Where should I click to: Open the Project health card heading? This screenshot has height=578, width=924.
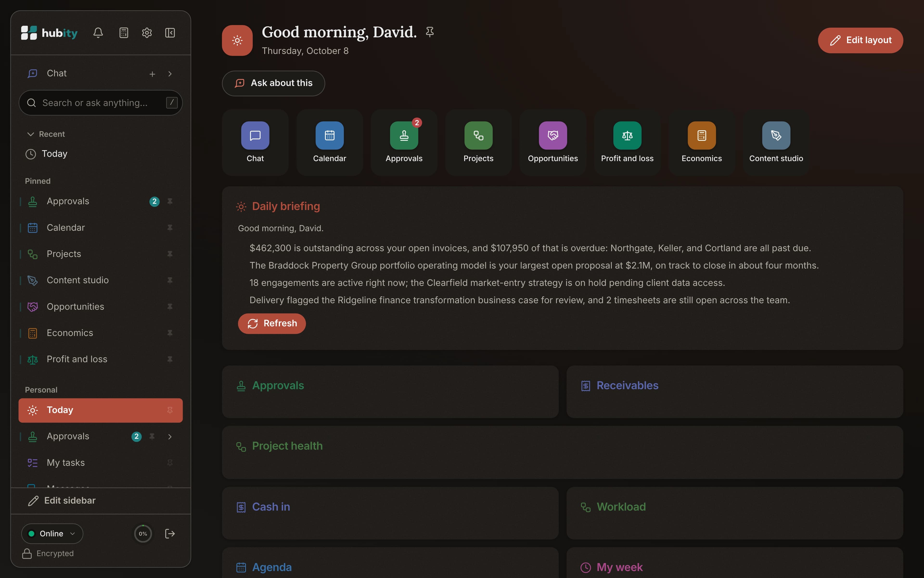tap(287, 446)
